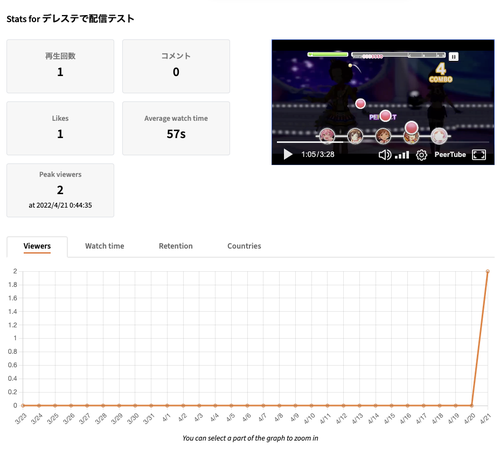
Task: Click the 4/20 data point on graph
Action: pos(472,405)
